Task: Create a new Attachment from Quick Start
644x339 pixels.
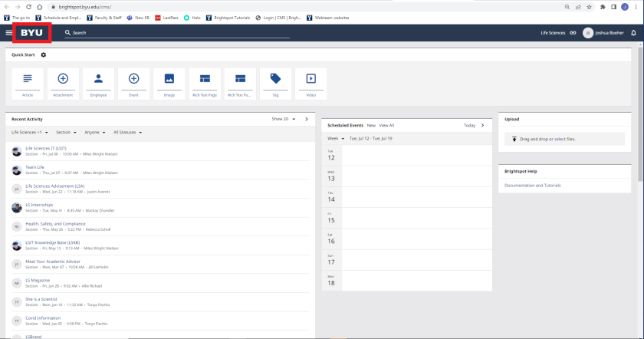Action: [63, 84]
